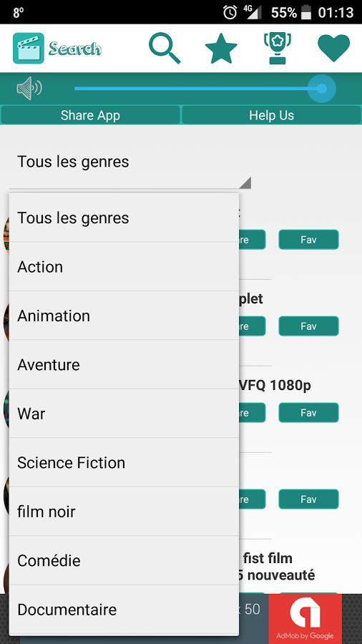Mute using the speaker volume icon
The width and height of the screenshot is (362, 644).
pos(29,88)
